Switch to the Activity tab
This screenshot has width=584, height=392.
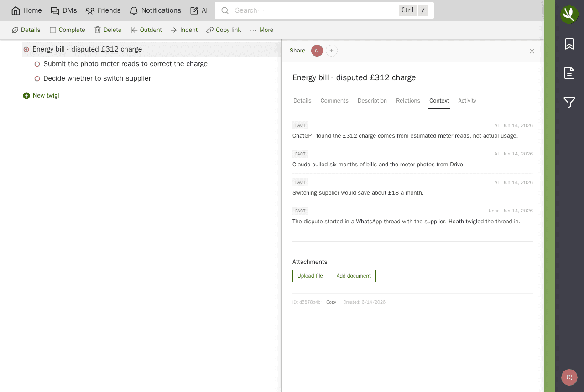tap(467, 101)
